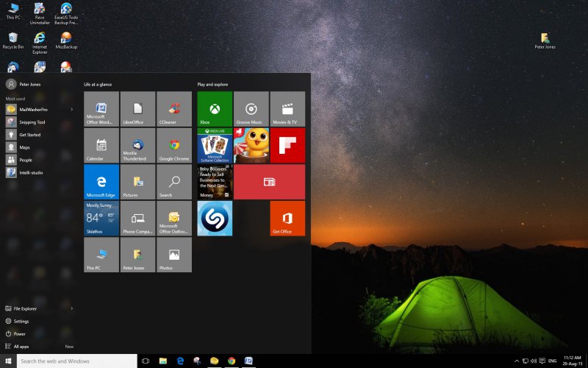
Task: Open Task View on the taskbar
Action: (146, 361)
